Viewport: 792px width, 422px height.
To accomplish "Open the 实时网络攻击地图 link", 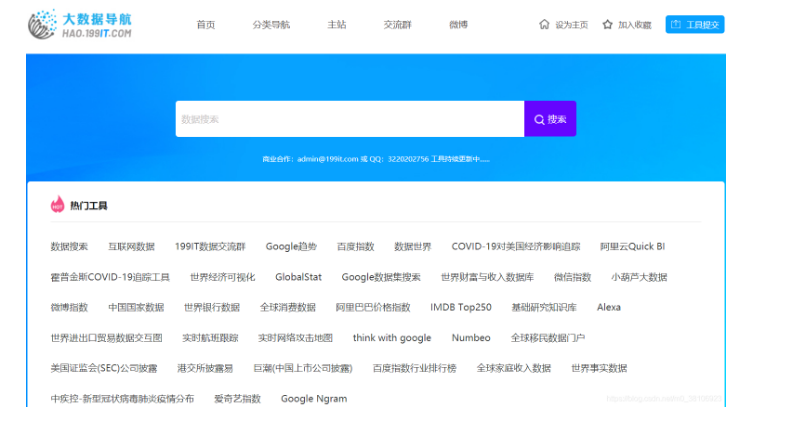I will [295, 338].
